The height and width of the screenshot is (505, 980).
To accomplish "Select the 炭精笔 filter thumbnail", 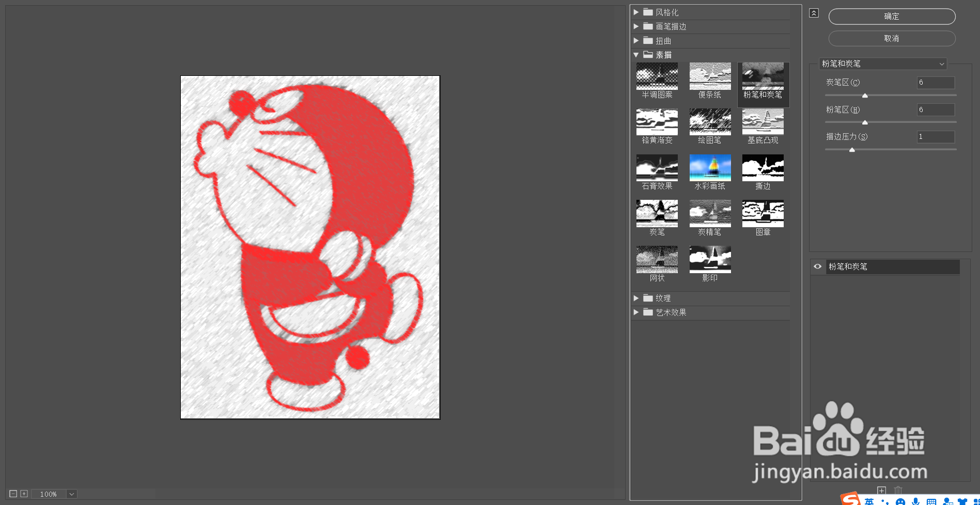I will click(x=710, y=214).
